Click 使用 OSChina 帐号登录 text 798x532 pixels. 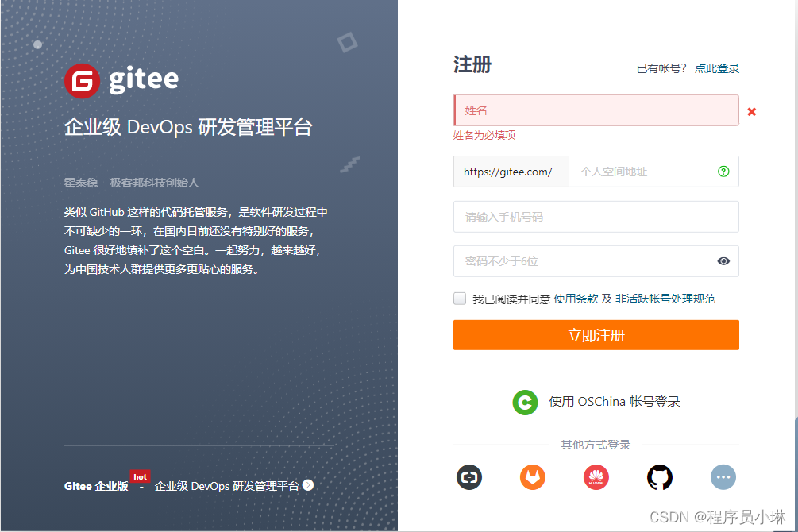pyautogui.click(x=615, y=402)
